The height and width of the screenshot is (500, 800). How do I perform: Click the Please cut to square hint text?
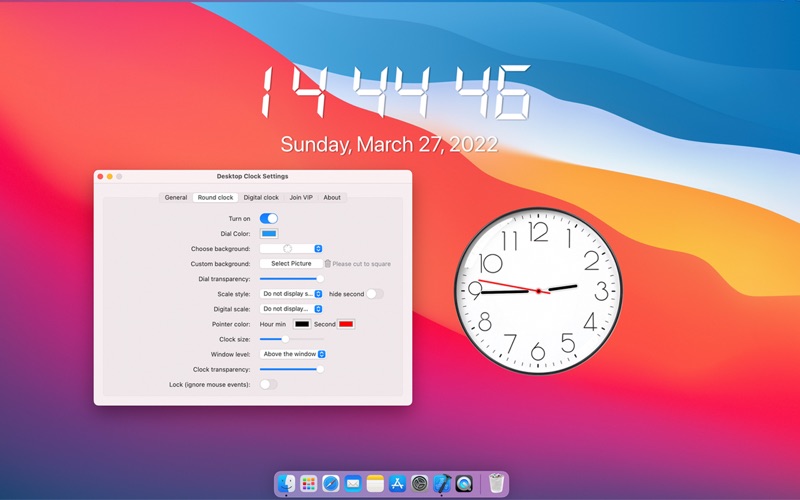pyautogui.click(x=362, y=264)
